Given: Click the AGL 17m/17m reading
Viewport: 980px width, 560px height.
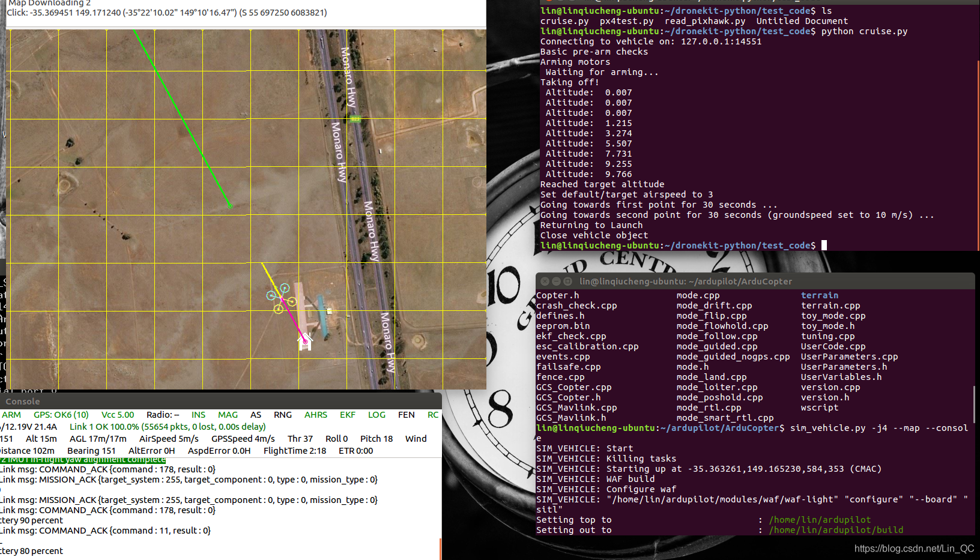Looking at the screenshot, I should point(98,439).
